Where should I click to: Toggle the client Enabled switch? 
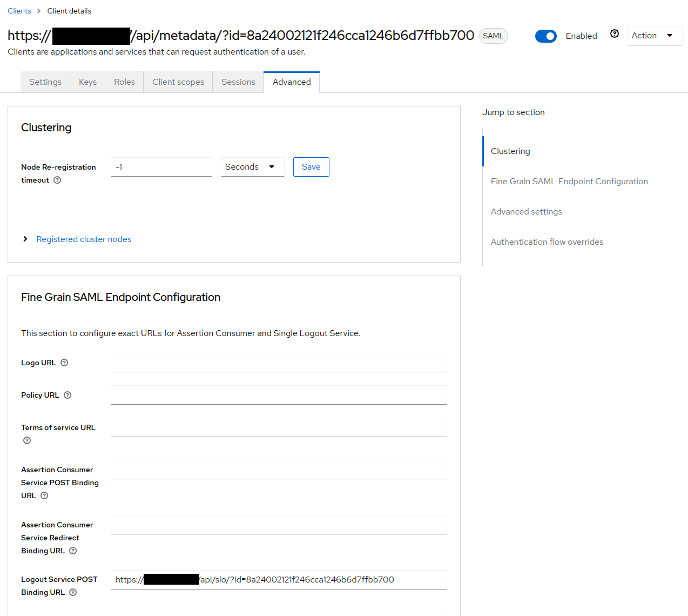click(545, 36)
